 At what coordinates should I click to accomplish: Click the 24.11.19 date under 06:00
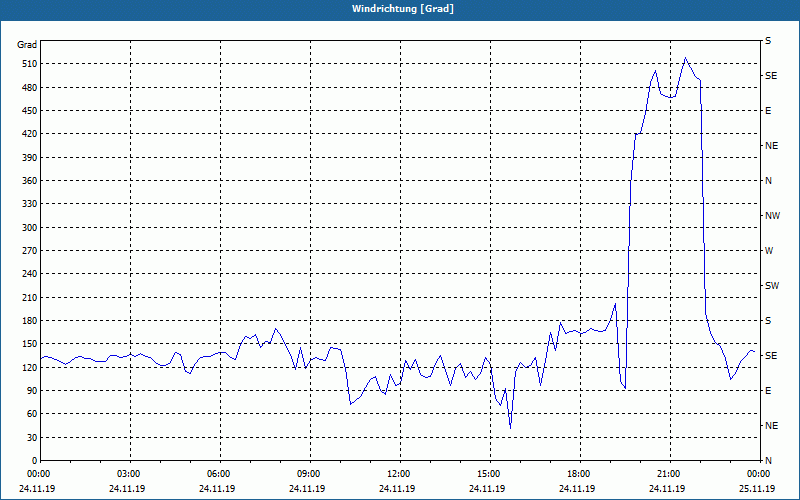[x=217, y=488]
